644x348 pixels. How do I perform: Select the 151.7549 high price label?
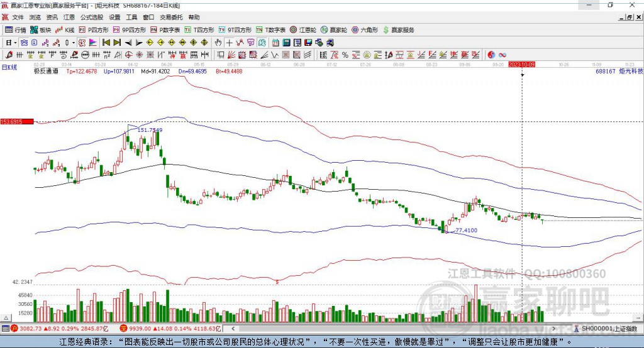[150, 130]
